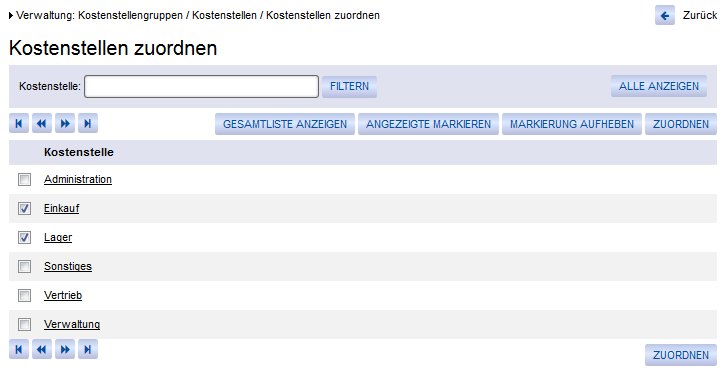This screenshot has height=377, width=723.
Task: Go to first page using bottom pager
Action: click(19, 349)
